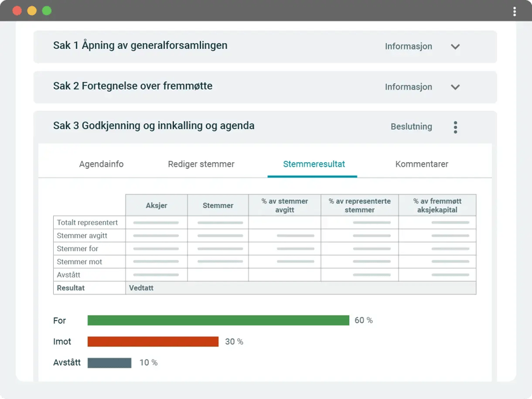
Task: Open the window's three-dot menu in title bar
Action: (x=514, y=11)
